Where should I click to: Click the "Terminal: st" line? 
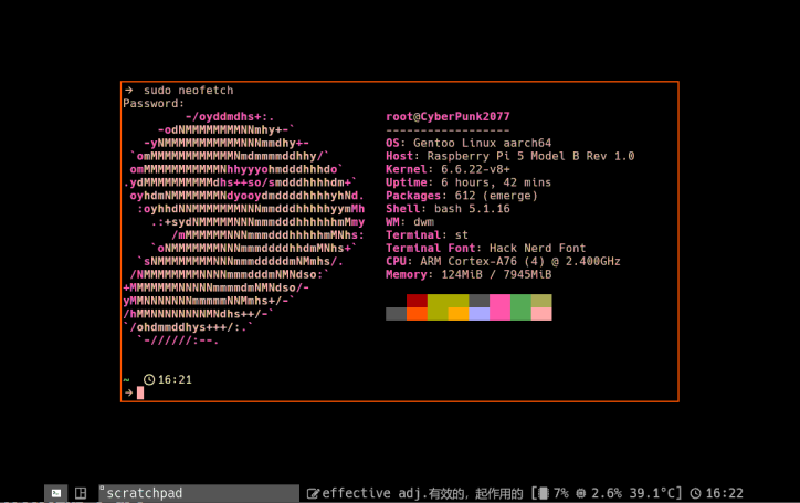coord(427,235)
